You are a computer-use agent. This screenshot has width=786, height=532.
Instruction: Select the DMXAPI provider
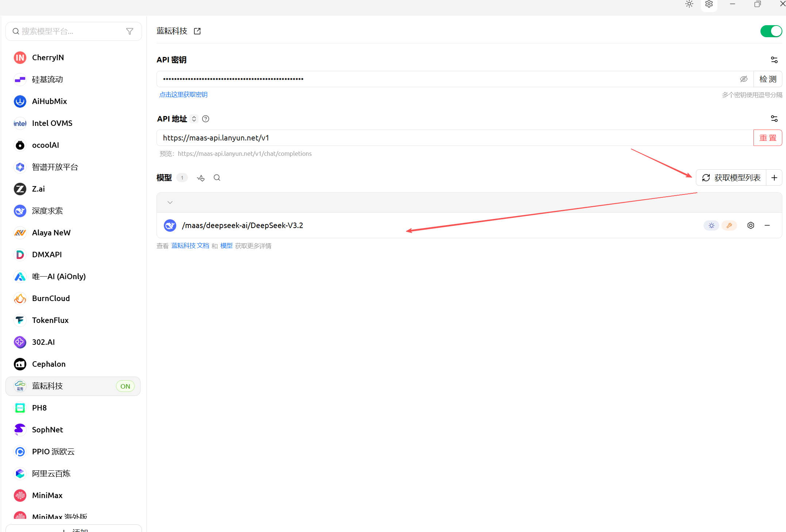coord(73,255)
